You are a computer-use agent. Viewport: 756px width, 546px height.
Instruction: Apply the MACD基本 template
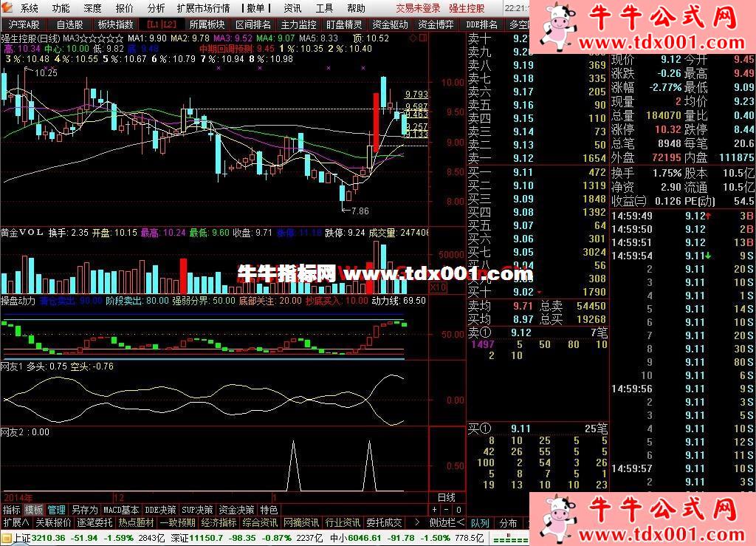[x=121, y=510]
